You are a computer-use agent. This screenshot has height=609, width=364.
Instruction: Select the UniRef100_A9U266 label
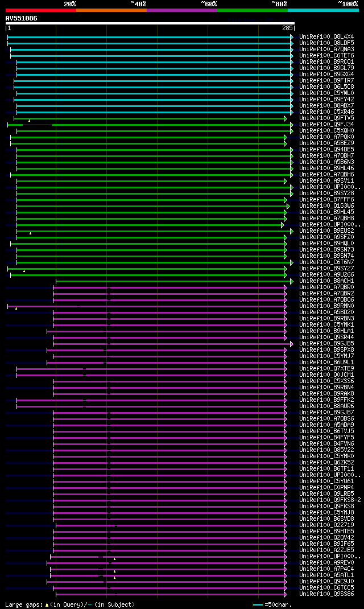coord(326,274)
